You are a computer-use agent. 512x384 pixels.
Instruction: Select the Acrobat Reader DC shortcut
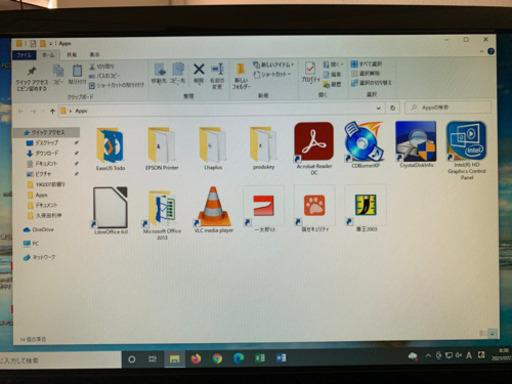point(314,148)
